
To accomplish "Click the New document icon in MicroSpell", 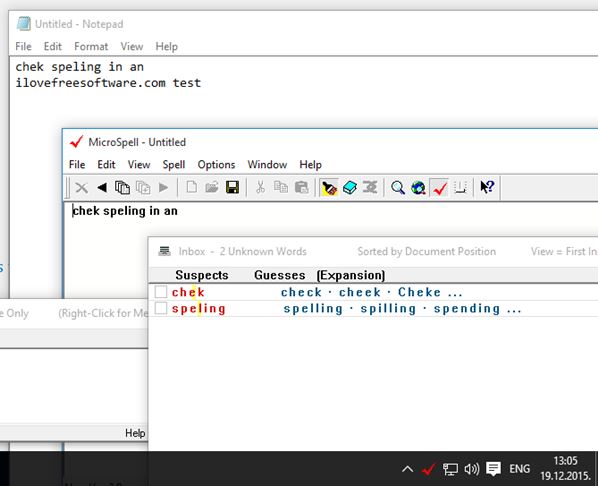I will point(191,188).
